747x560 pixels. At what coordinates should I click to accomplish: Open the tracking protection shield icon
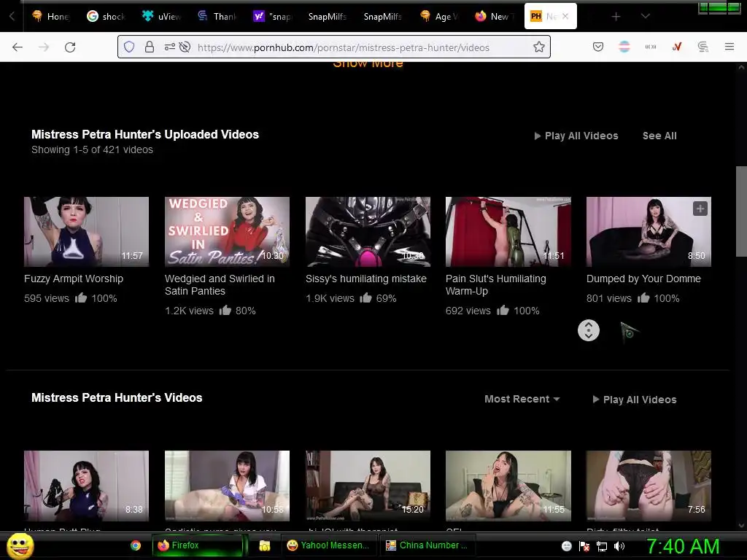pyautogui.click(x=129, y=47)
